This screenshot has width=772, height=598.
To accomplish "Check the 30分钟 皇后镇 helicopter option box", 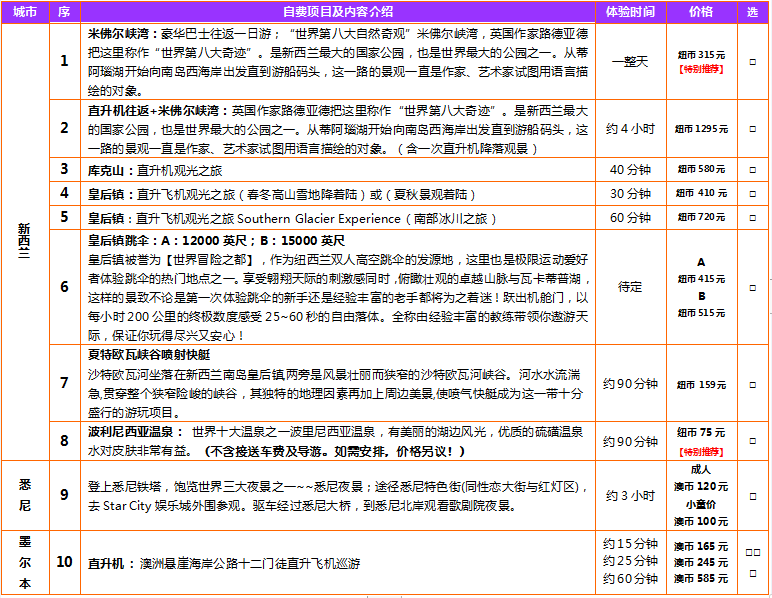I will pyautogui.click(x=752, y=193).
